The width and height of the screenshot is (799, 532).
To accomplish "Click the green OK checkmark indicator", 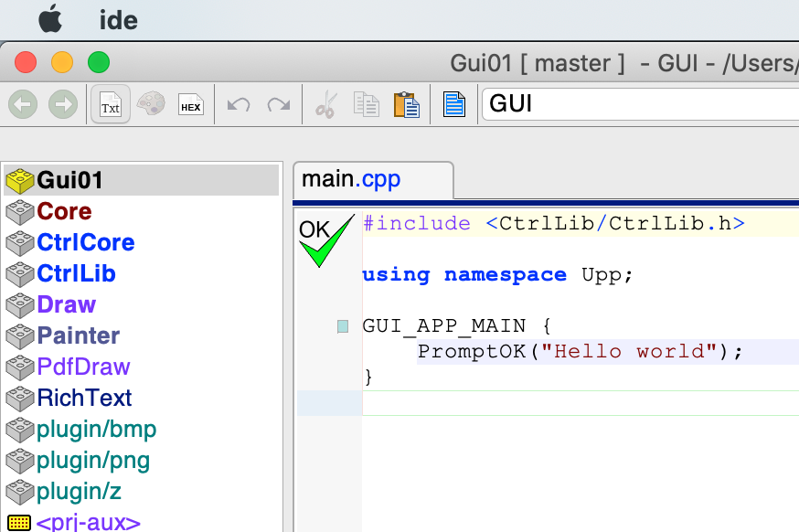I will pos(325,241).
